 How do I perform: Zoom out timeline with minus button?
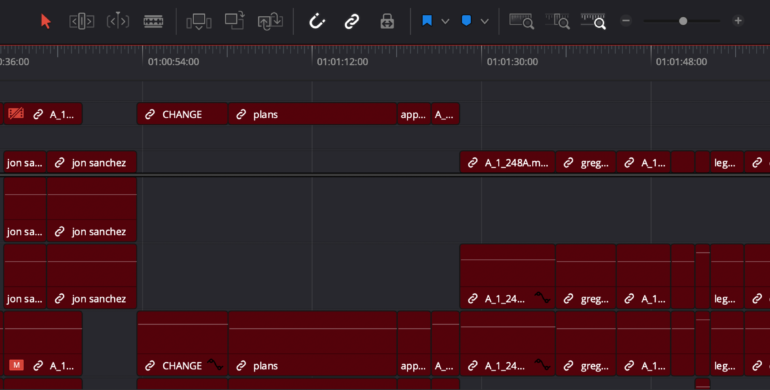tap(626, 21)
